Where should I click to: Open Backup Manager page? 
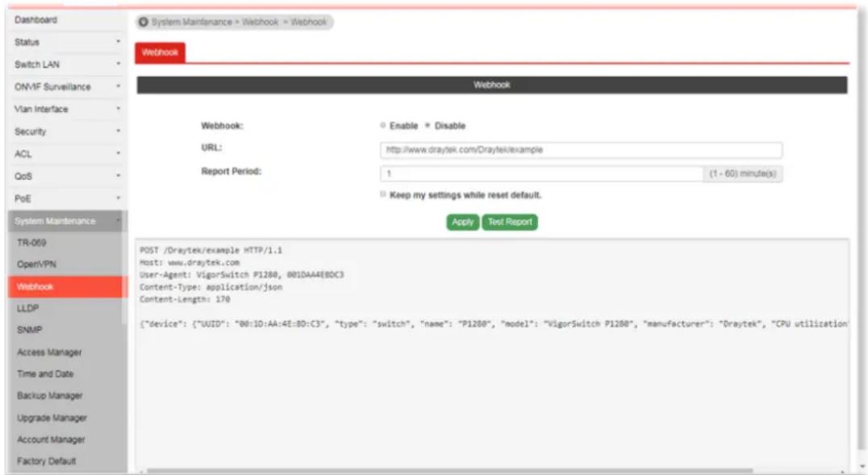[x=50, y=396]
